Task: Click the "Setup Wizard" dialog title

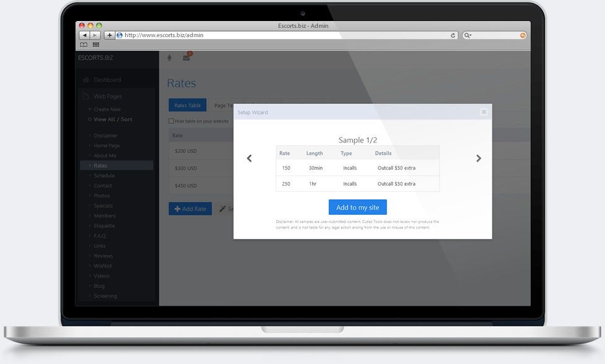Action: coord(252,112)
